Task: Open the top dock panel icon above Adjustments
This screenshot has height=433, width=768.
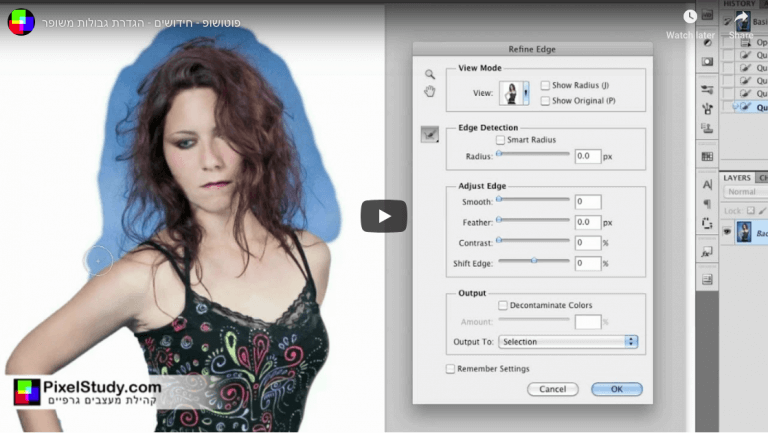Action: click(707, 15)
